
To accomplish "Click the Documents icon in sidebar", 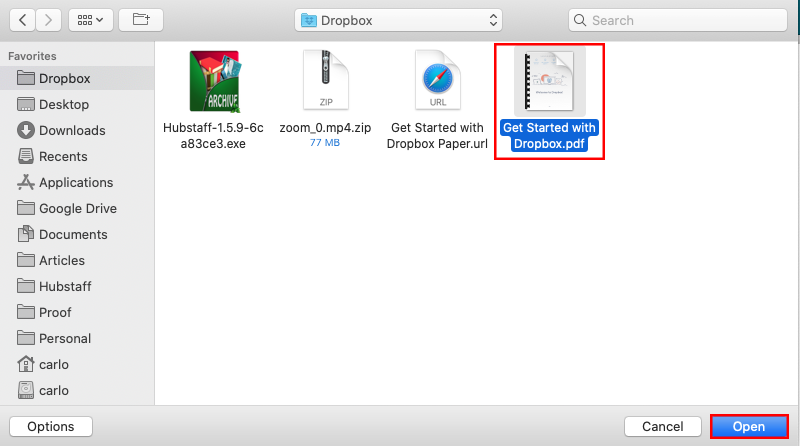I will (x=26, y=234).
